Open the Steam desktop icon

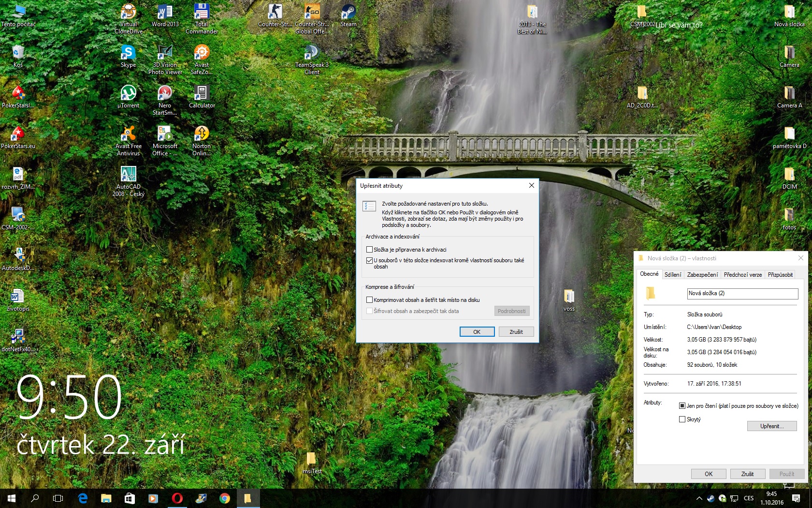click(348, 15)
